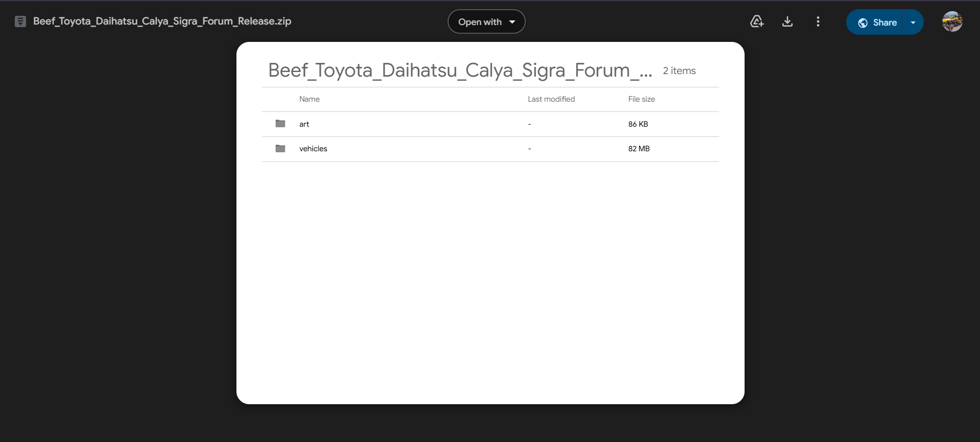The width and height of the screenshot is (980, 442).
Task: Open the Google account avatar
Action: 952,22
